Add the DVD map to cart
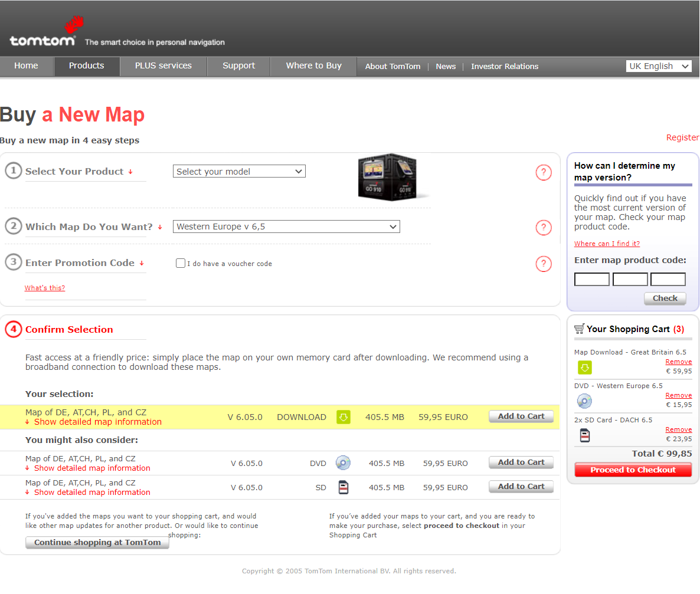The height and width of the screenshot is (594, 700). pos(521,462)
